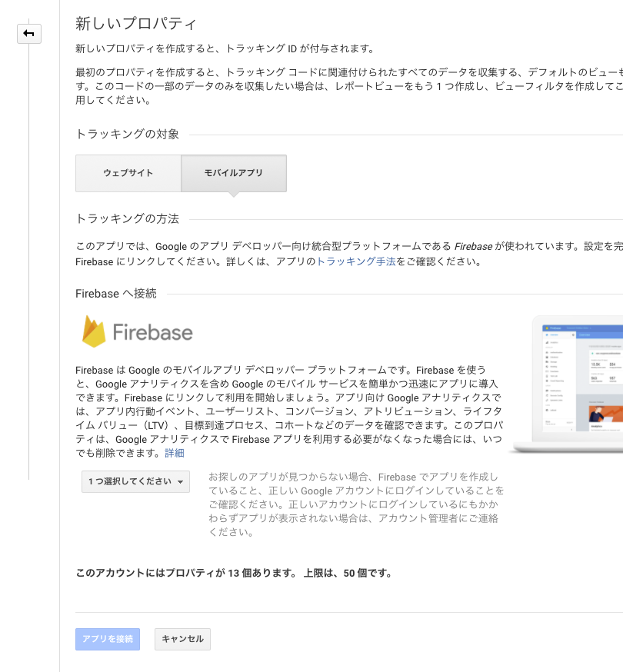This screenshot has width=623, height=672.
Task: Click the トラッキングの対象 section label
Action: tap(128, 134)
